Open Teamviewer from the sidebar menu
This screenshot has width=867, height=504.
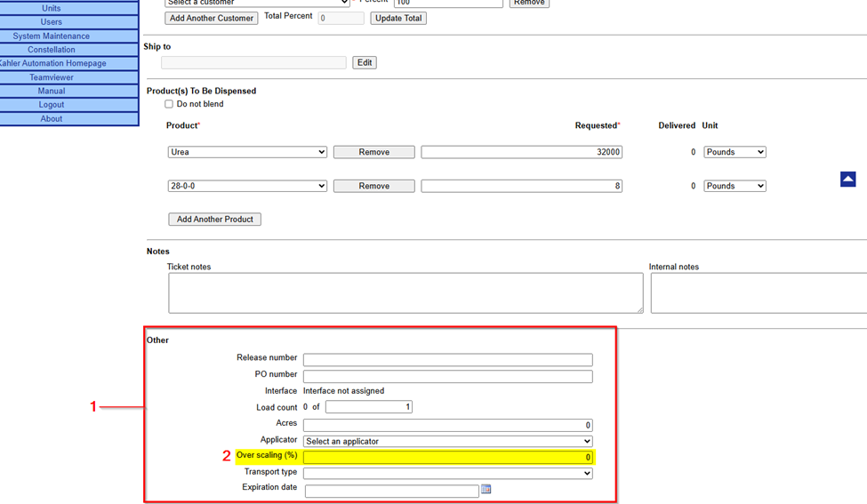[52, 77]
